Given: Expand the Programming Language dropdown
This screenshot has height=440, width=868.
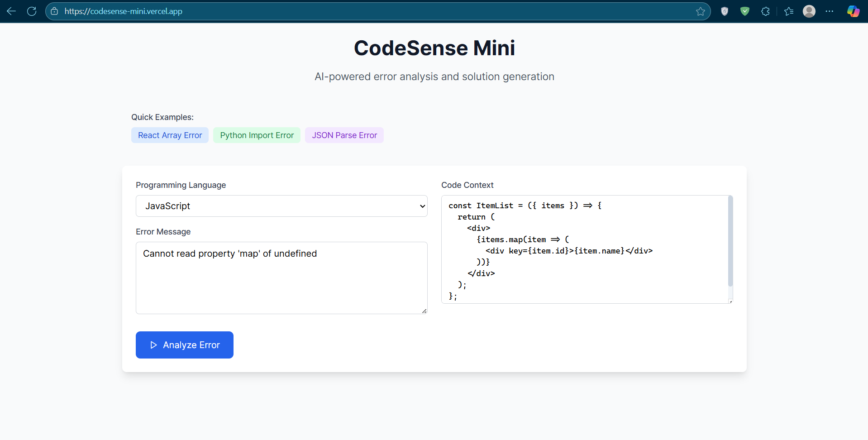Looking at the screenshot, I should (281, 206).
